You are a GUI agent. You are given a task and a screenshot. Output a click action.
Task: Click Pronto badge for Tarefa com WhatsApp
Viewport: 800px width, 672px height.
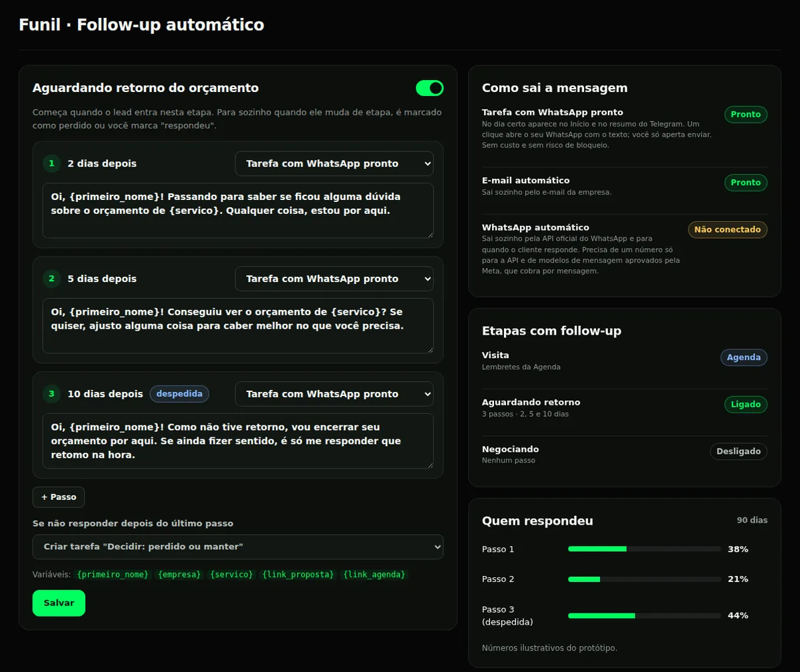click(746, 115)
